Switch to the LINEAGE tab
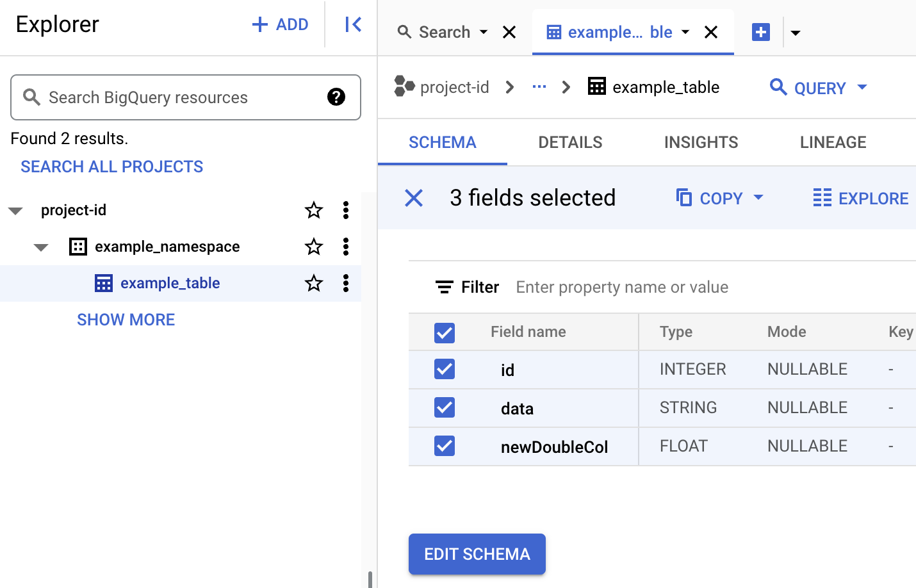 [x=833, y=142]
